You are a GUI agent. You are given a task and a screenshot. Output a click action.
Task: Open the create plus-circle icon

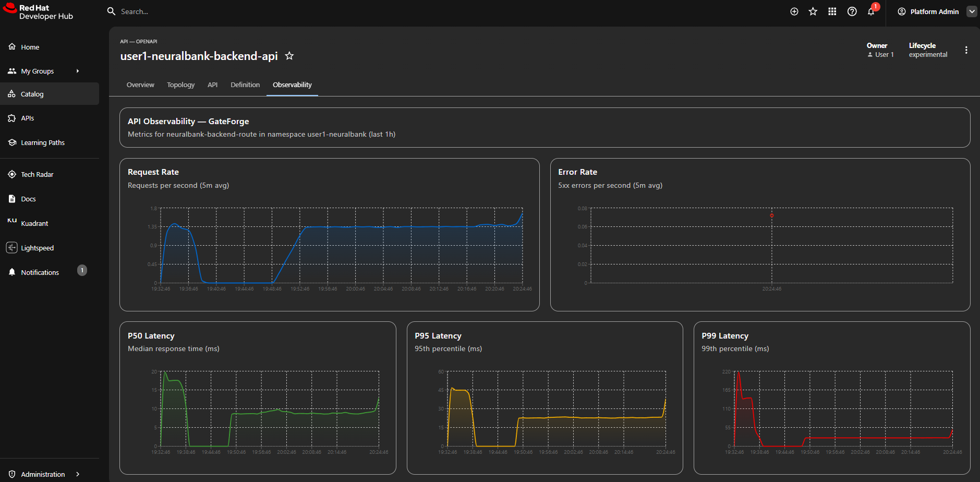(x=794, y=11)
